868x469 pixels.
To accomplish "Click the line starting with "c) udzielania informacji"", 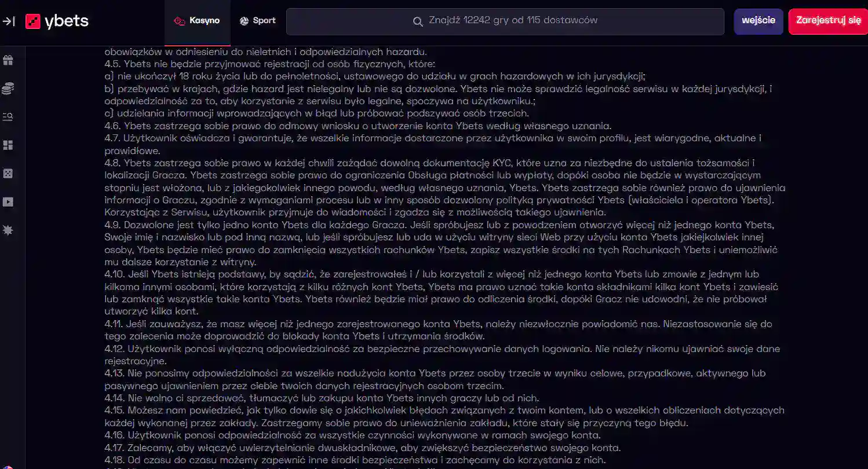I will [x=316, y=113].
